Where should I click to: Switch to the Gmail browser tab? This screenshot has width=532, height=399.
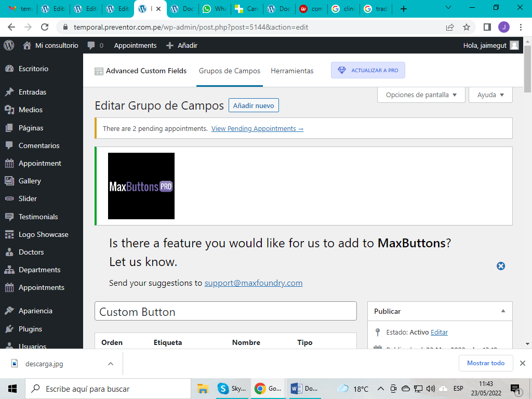tap(20, 9)
